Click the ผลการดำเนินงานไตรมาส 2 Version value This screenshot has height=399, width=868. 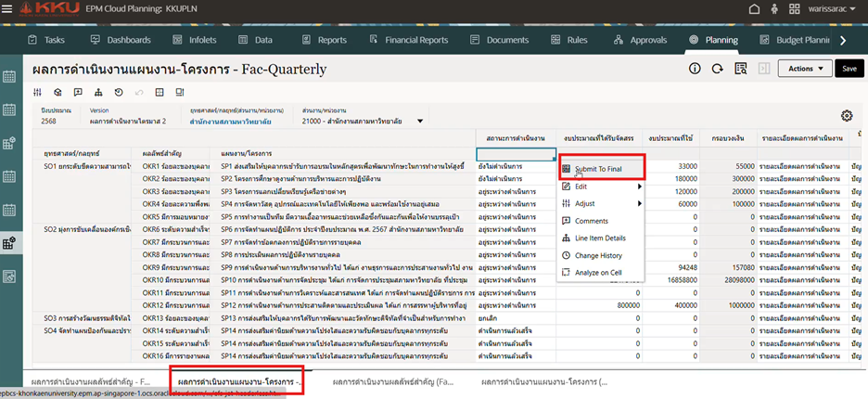127,122
